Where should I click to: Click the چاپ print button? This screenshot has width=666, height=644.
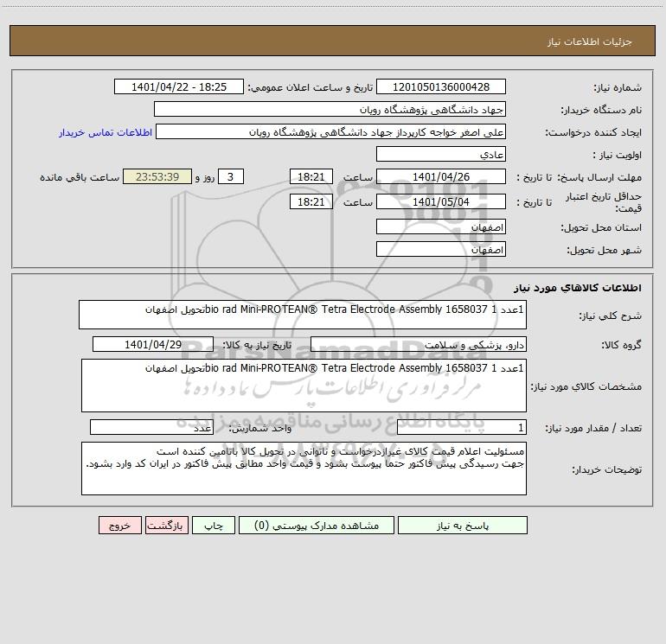click(214, 526)
